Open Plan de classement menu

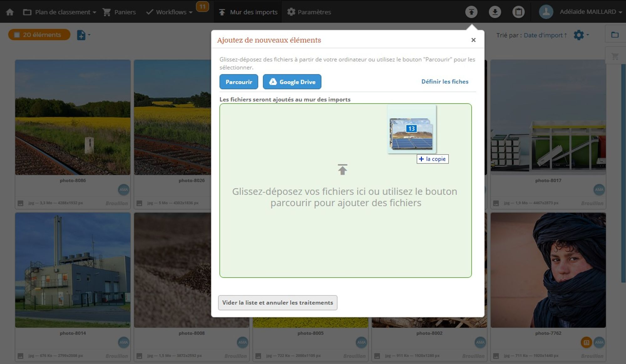coord(59,12)
